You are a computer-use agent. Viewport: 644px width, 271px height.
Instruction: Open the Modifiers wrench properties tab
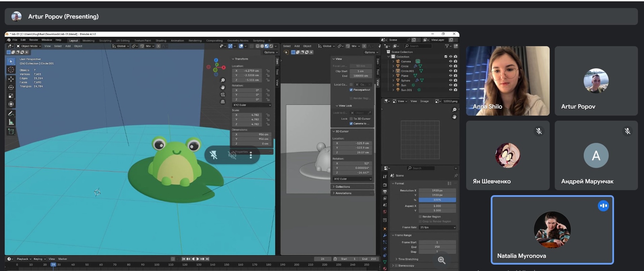pyautogui.click(x=385, y=235)
